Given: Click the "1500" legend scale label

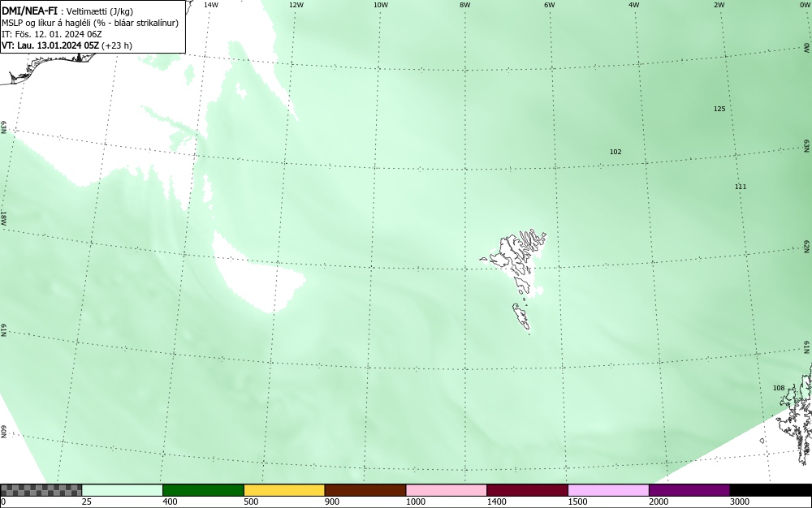Looking at the screenshot, I should (578, 502).
